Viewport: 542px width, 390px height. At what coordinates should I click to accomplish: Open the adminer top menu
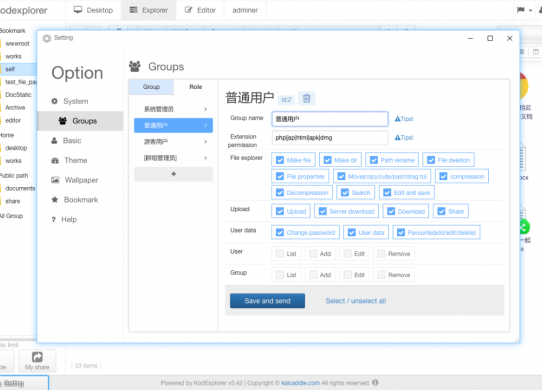[x=245, y=10]
